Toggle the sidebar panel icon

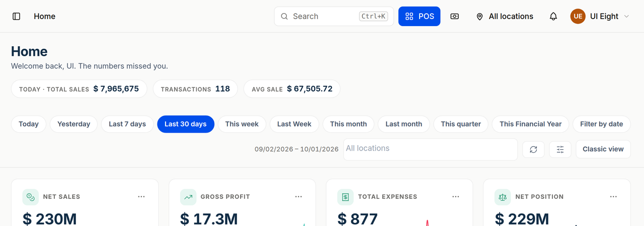coord(16,16)
